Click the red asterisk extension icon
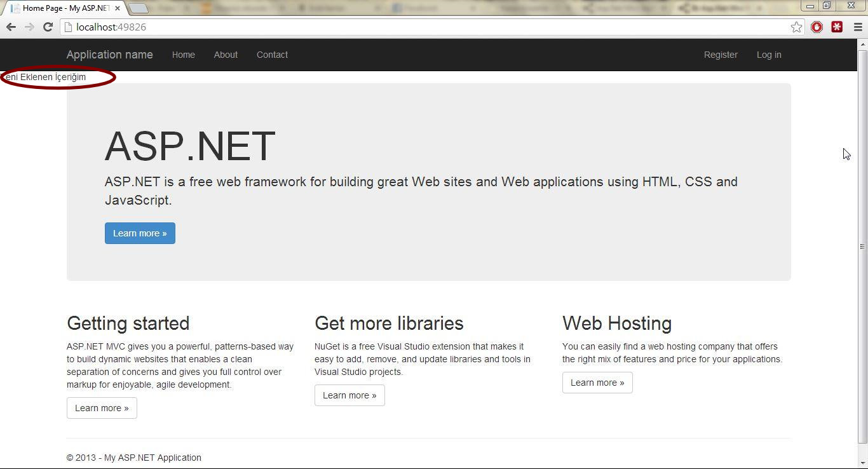Viewport: 868px width, 469px height. (837, 27)
